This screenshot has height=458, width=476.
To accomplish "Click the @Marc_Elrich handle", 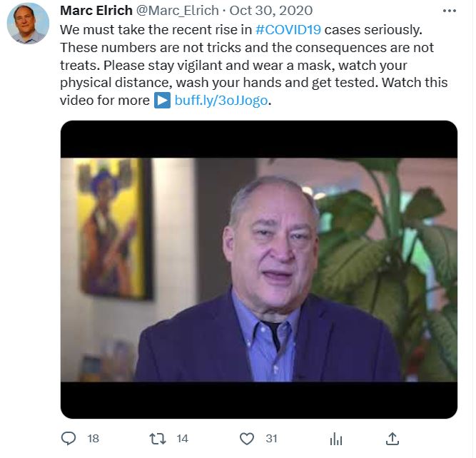I will [178, 11].
